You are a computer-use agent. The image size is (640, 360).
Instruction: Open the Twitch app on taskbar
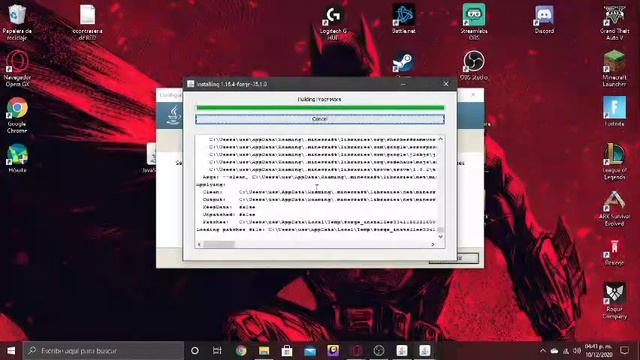333,351
